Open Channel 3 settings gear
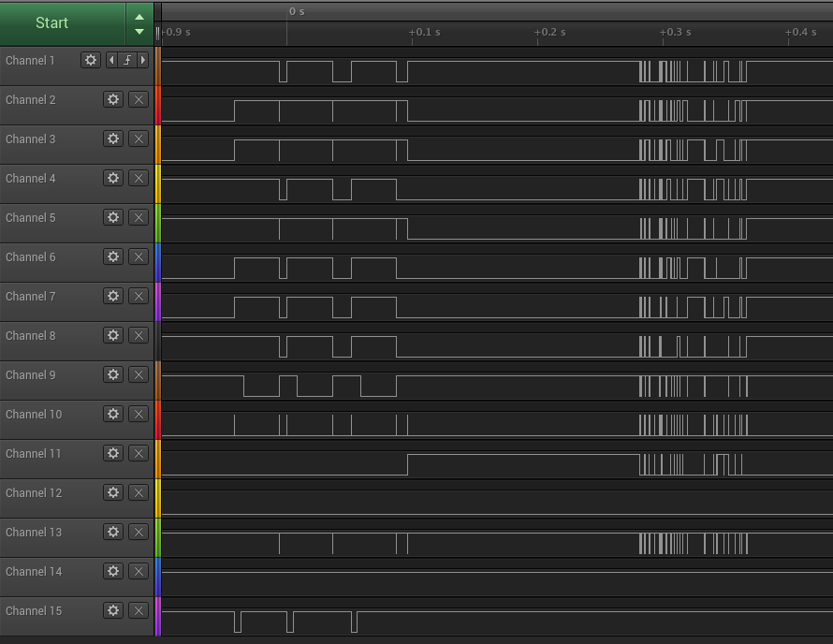This screenshot has width=833, height=644. 113,139
